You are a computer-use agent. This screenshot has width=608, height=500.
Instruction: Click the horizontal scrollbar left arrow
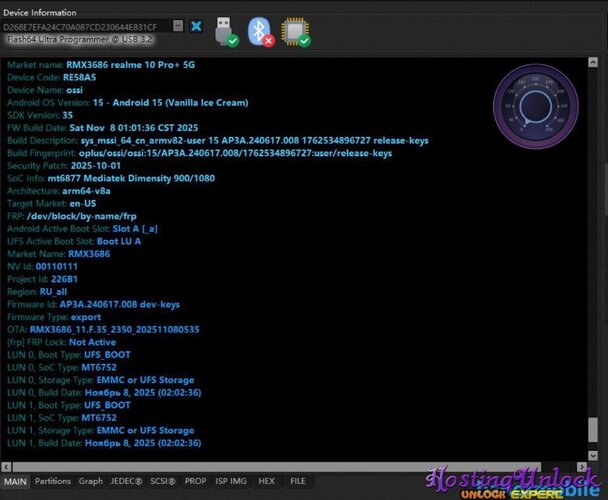click(6, 467)
